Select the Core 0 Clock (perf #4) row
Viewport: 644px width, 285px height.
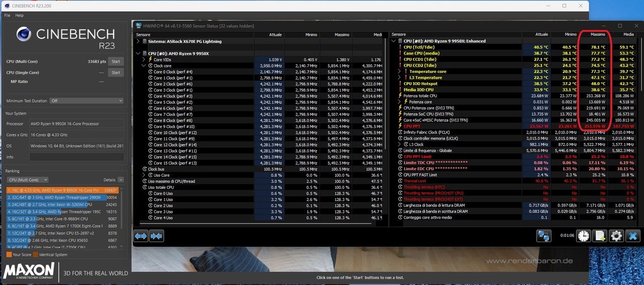tap(260, 72)
